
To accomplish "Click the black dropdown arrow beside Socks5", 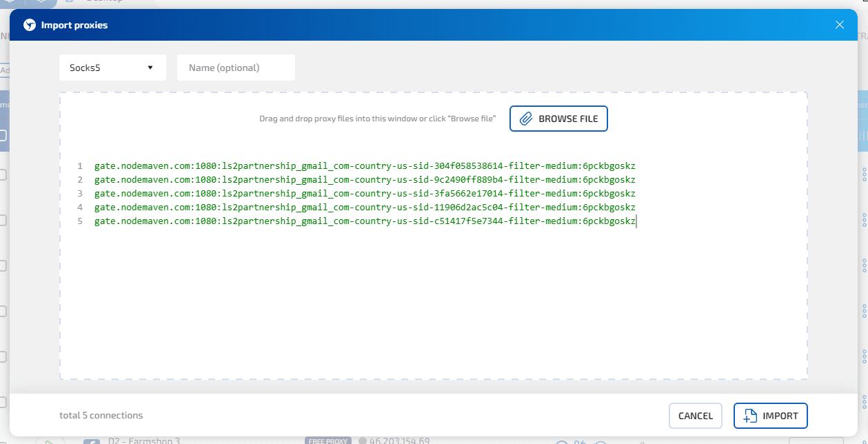I will click(150, 68).
